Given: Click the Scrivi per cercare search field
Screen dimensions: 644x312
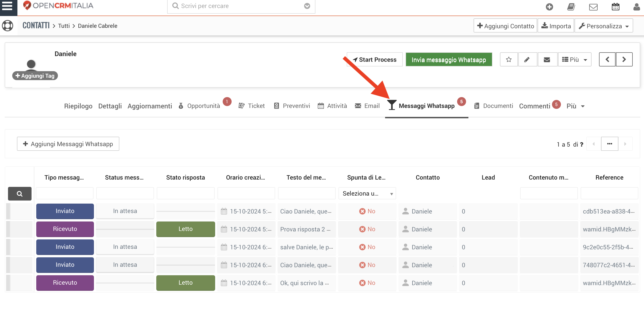Looking at the screenshot, I should (241, 6).
